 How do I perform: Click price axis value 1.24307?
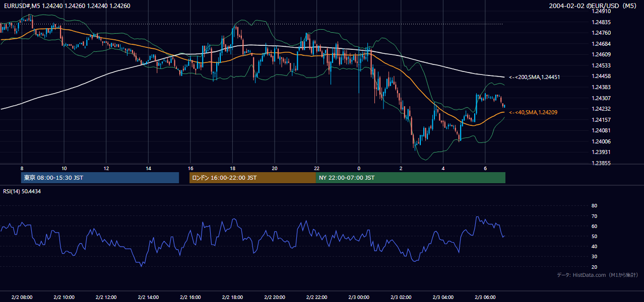click(x=601, y=98)
